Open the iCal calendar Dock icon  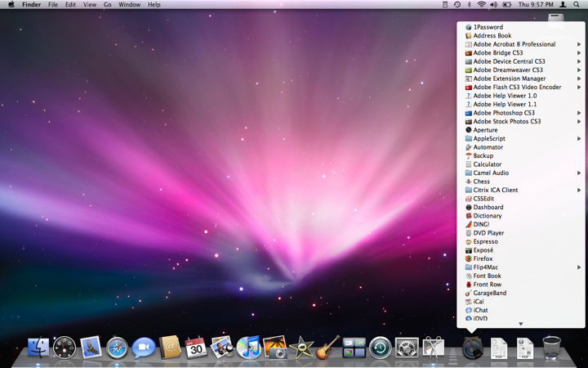pyautogui.click(x=196, y=348)
